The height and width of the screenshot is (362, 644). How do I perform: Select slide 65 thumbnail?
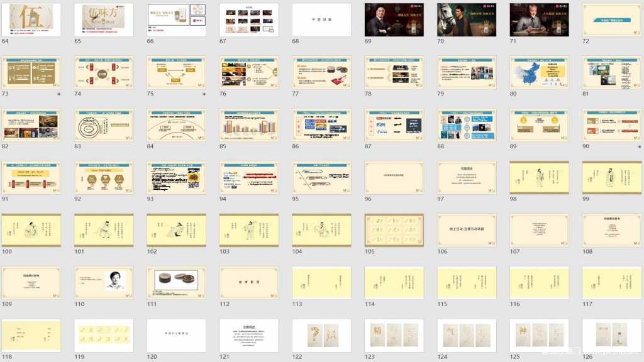tap(104, 20)
